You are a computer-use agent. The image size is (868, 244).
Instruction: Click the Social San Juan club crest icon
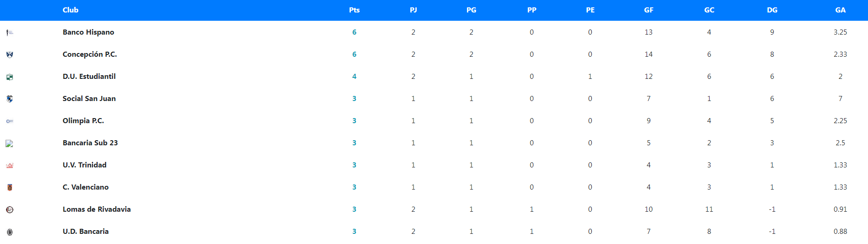[10, 99]
